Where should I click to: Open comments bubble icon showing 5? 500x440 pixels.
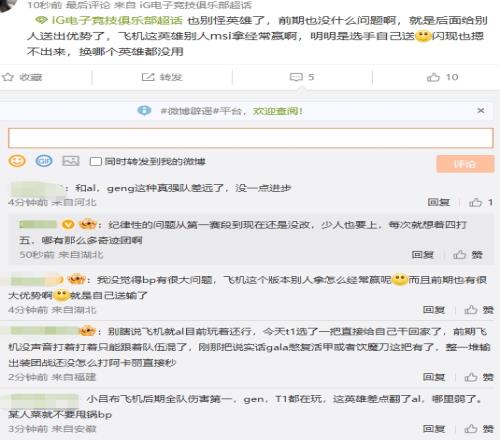(296, 77)
